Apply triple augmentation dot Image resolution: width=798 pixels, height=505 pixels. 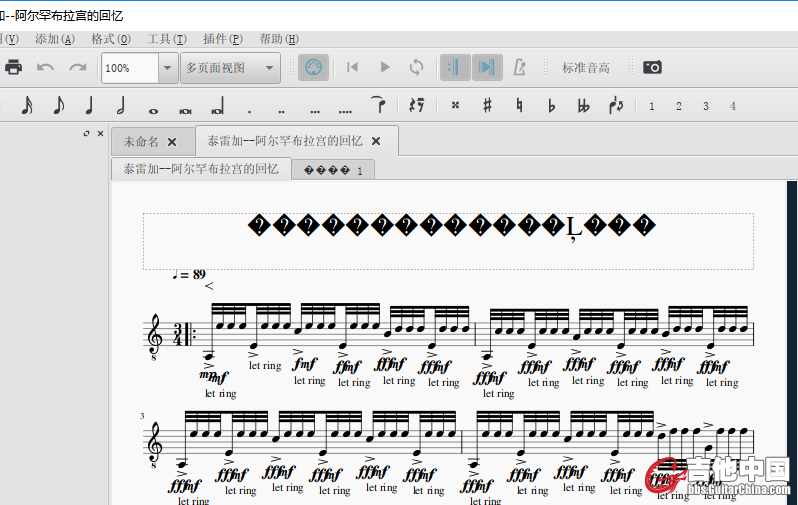click(315, 111)
